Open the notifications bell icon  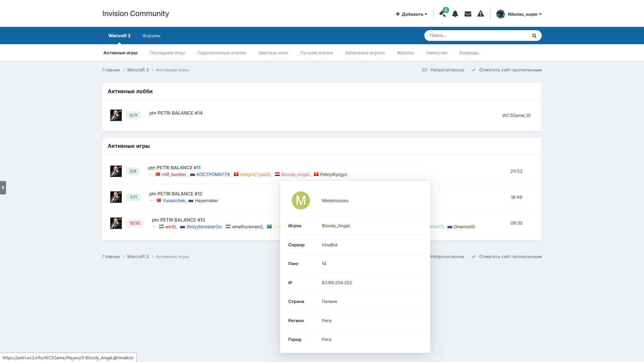[x=455, y=14]
